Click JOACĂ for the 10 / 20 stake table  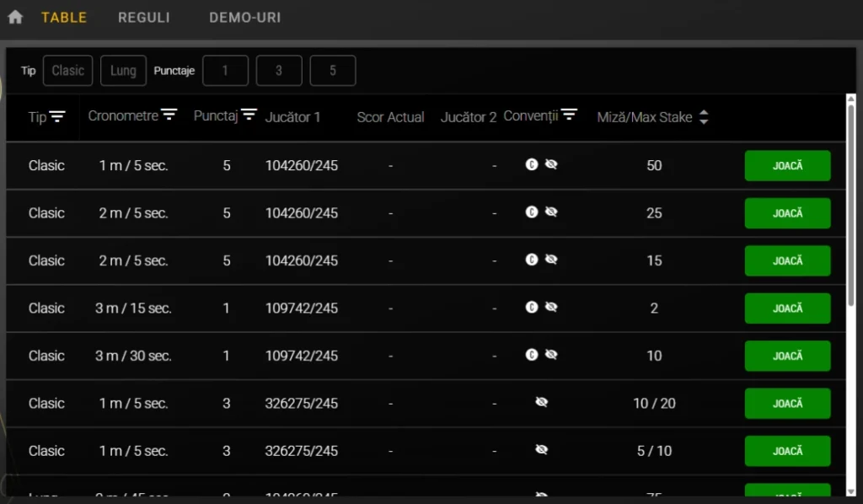[x=788, y=404]
